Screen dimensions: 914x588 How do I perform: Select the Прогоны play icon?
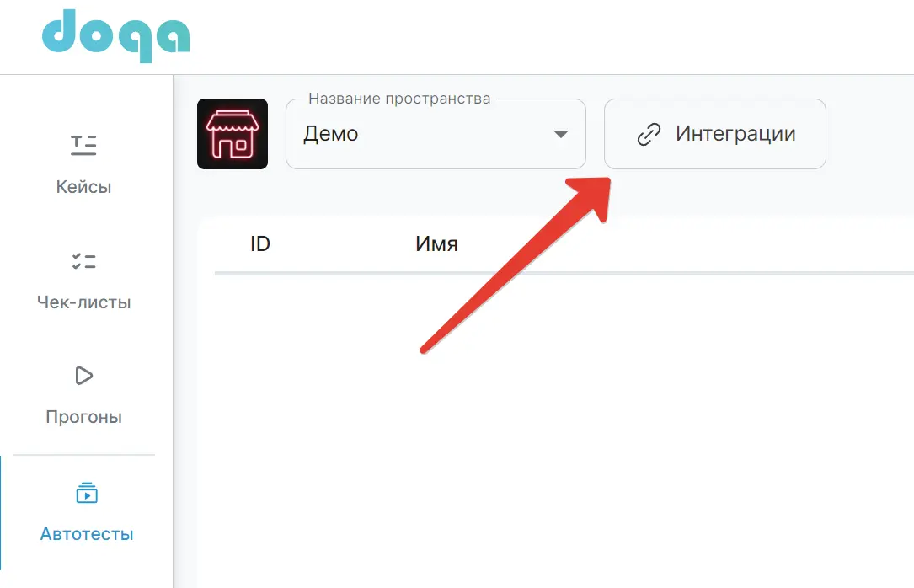(83, 376)
